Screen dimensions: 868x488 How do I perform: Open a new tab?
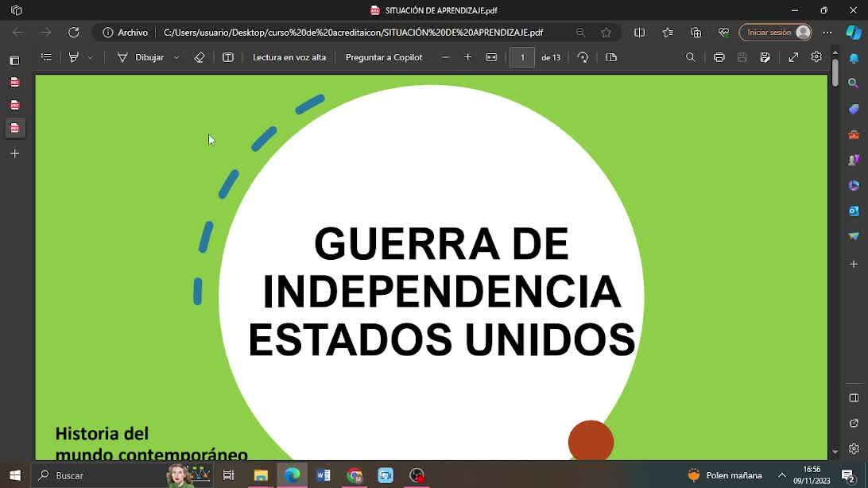pos(15,154)
